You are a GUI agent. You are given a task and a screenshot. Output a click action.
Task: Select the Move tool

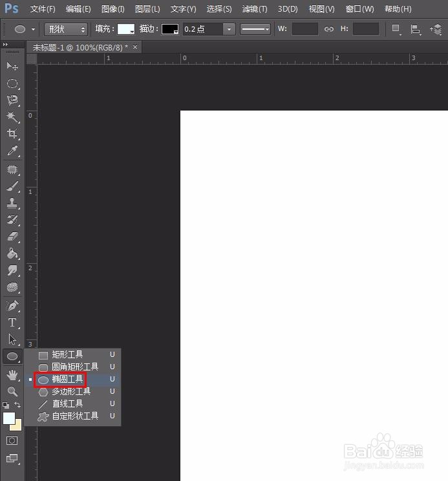[x=12, y=66]
